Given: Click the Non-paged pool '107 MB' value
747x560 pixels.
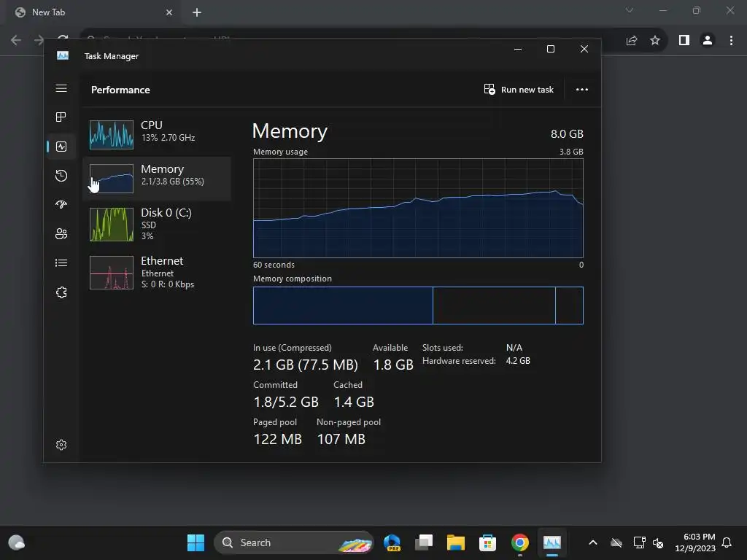Looking at the screenshot, I should (x=341, y=439).
